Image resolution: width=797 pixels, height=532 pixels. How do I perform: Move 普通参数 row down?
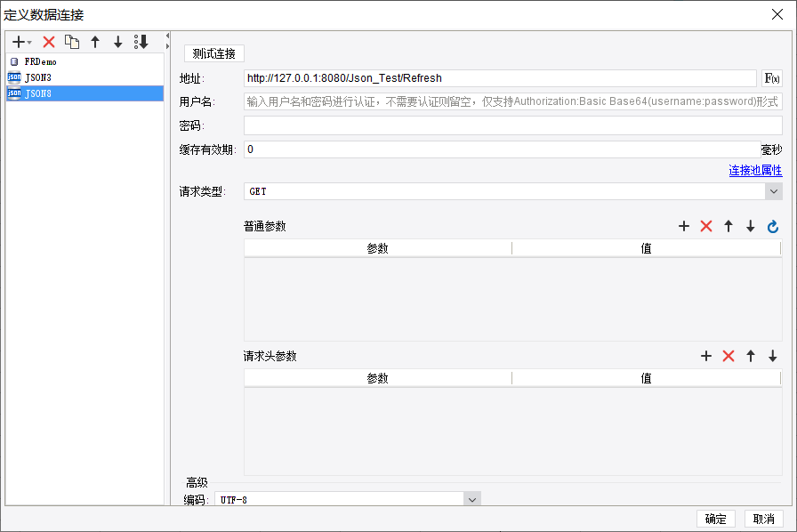pyautogui.click(x=751, y=226)
